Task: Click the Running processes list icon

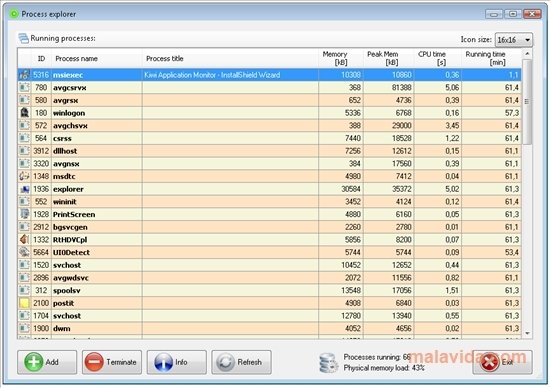Action: pos(24,38)
